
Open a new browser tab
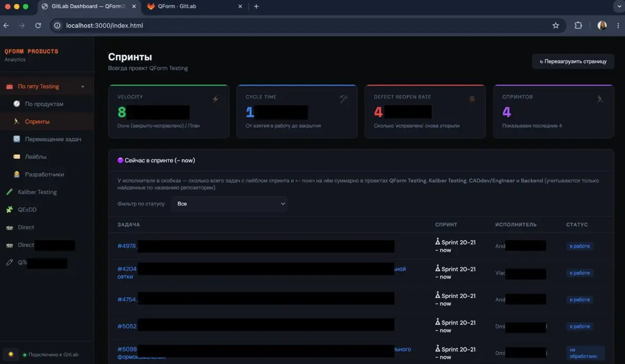256,6
